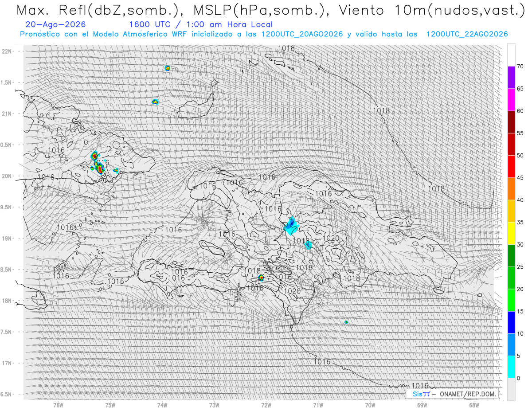Click the "17N" latitude axis label
This screenshot has width=532, height=411.
[7, 363]
